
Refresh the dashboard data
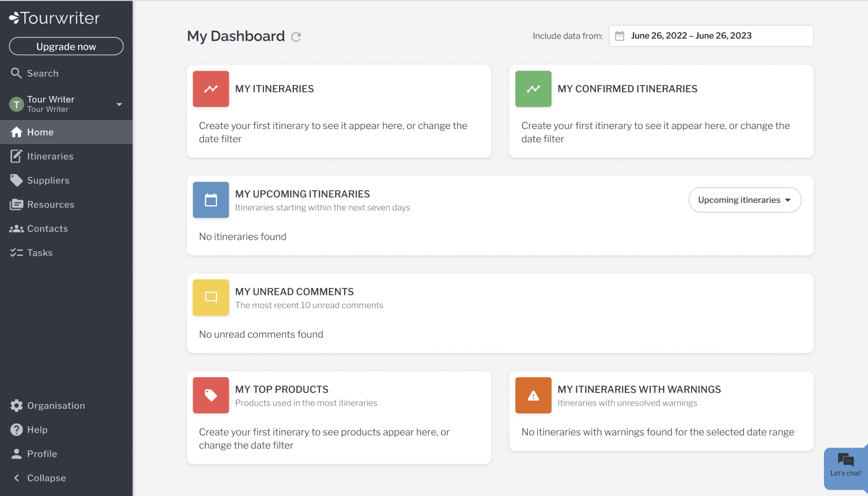point(296,37)
